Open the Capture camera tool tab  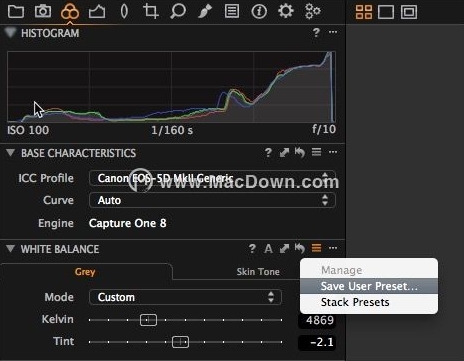pyautogui.click(x=43, y=11)
